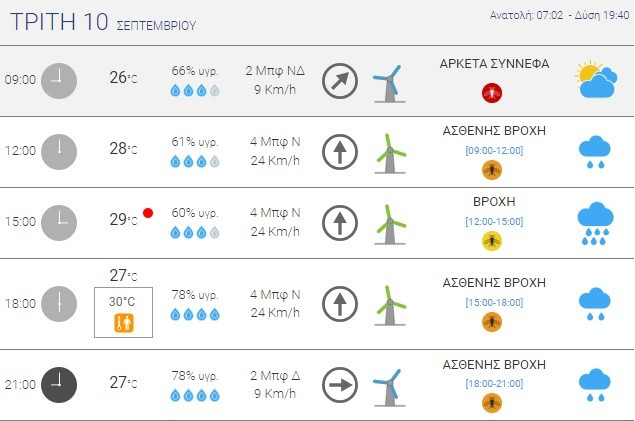Viewport: 635px width, 421px height.
Task: Click the dark night clock at 21:00
Action: tap(59, 384)
